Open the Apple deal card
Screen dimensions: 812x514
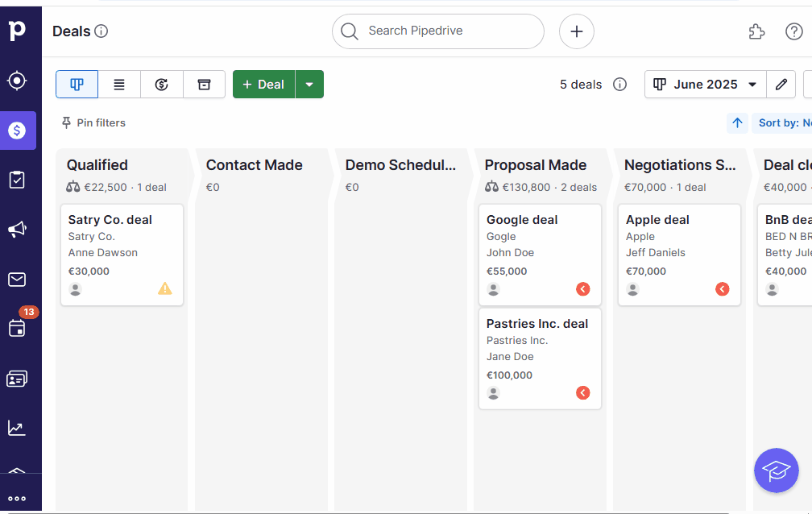click(679, 255)
